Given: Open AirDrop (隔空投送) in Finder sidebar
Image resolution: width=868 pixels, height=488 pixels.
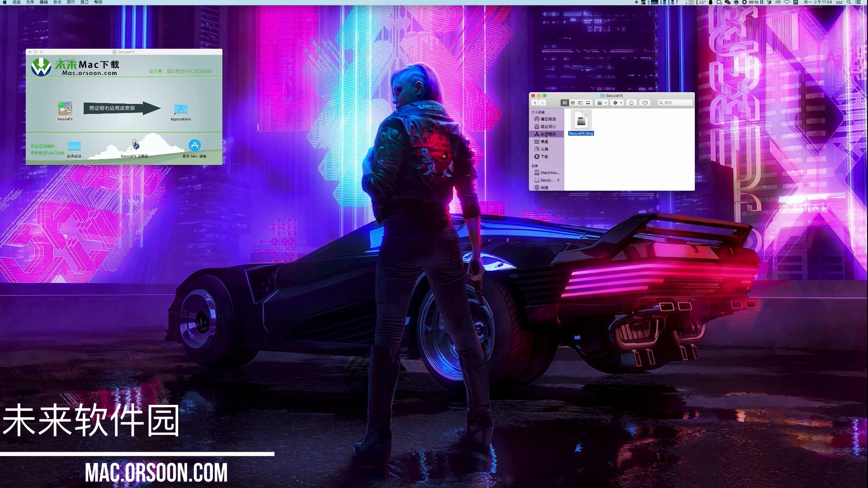Looking at the screenshot, I should pyautogui.click(x=546, y=119).
